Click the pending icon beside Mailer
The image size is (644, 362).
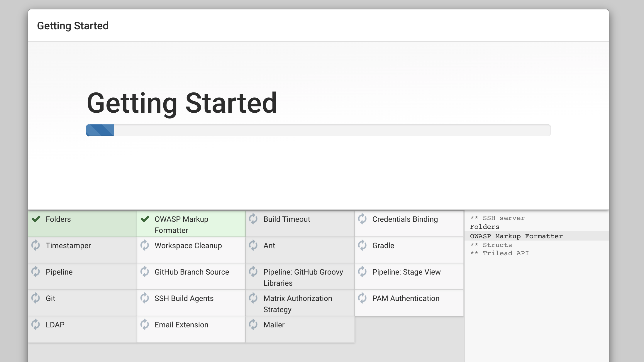point(253,324)
